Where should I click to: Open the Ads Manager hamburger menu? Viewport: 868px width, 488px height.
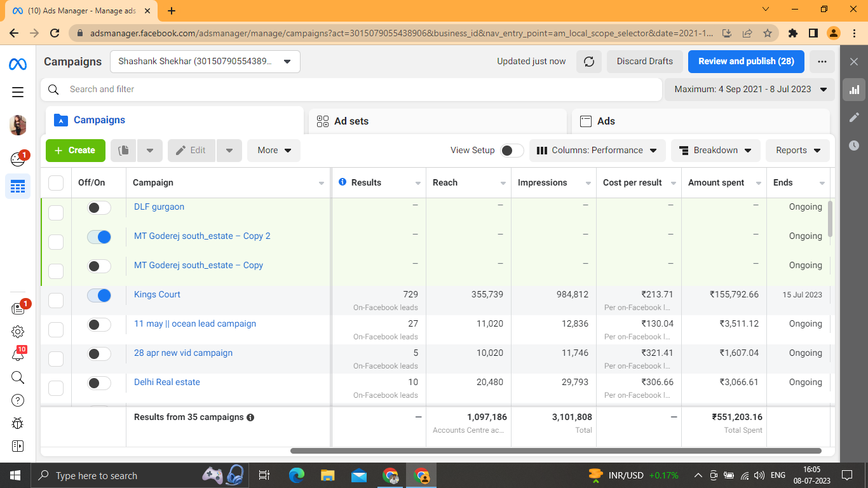click(x=18, y=92)
